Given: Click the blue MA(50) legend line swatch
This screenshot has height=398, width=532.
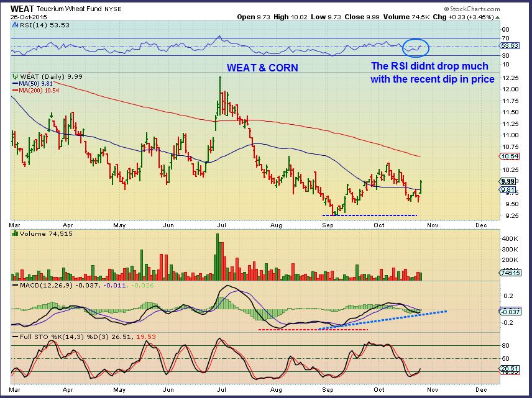Looking at the screenshot, I should (x=16, y=83).
